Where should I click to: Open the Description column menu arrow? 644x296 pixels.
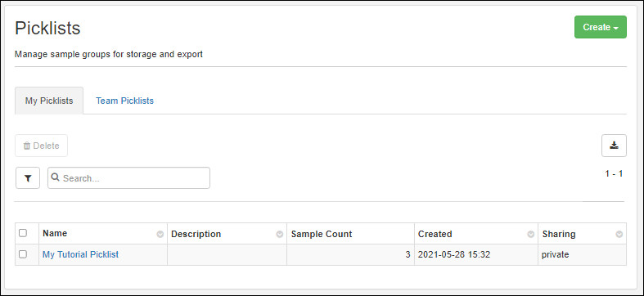coord(279,235)
